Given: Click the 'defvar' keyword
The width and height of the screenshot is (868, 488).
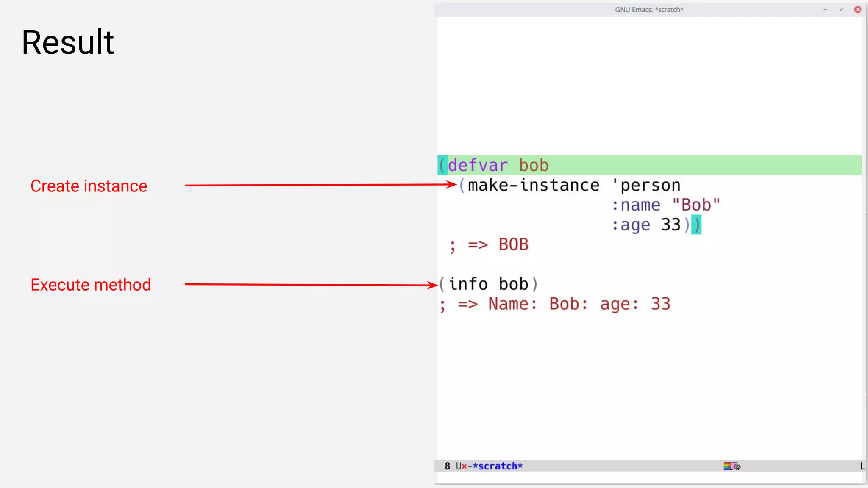Looking at the screenshot, I should pos(478,165).
